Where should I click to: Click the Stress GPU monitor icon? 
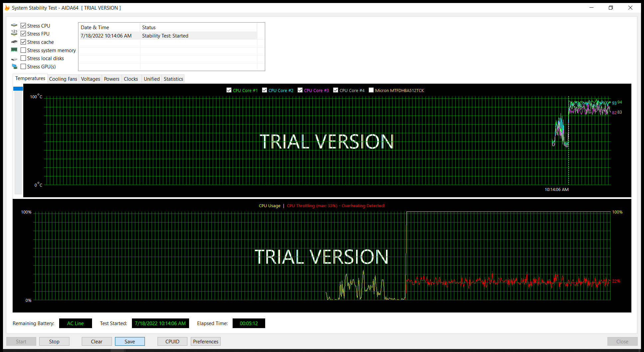[x=14, y=66]
